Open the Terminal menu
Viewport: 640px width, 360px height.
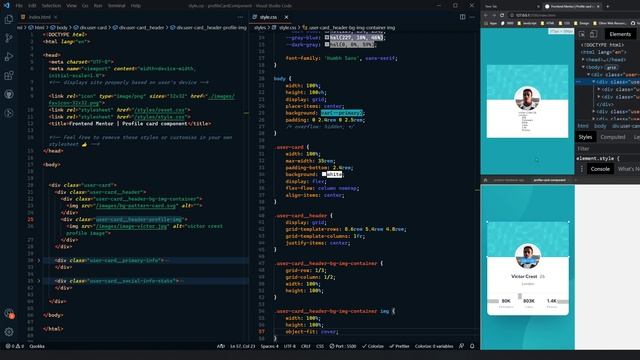117,6
